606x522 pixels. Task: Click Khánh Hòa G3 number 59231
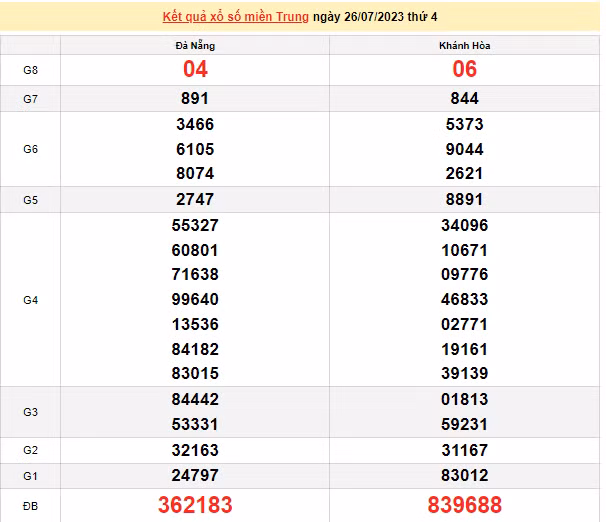click(465, 424)
